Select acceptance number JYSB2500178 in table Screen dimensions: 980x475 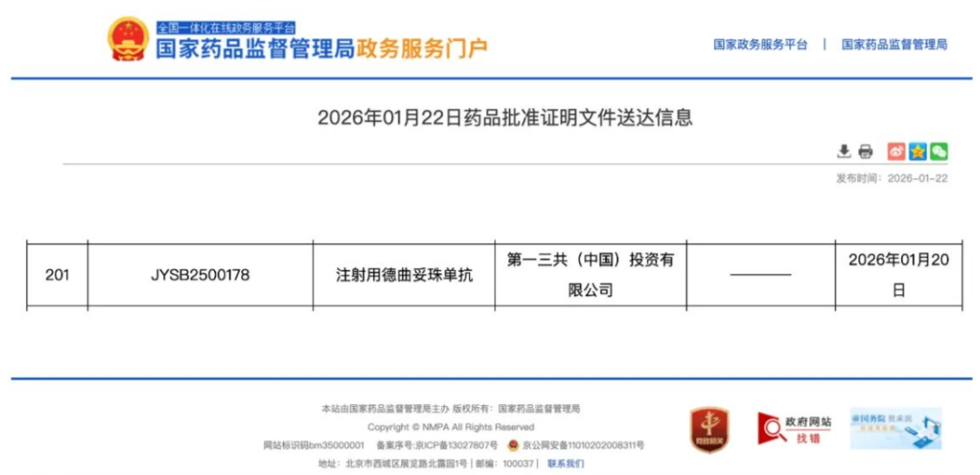click(200, 275)
